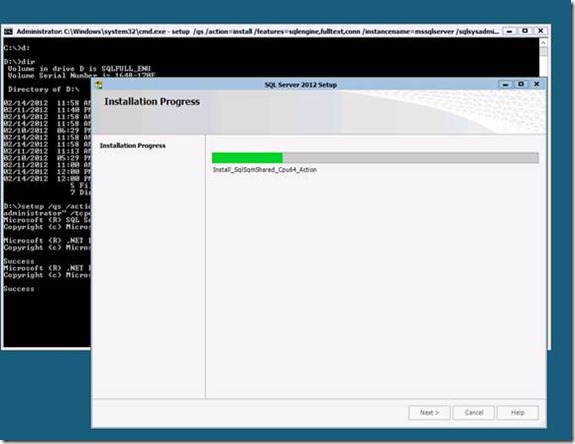Image resolution: width=575 pixels, height=444 pixels.
Task: Select the Installation Progress step in sidebar
Action: [x=133, y=146]
